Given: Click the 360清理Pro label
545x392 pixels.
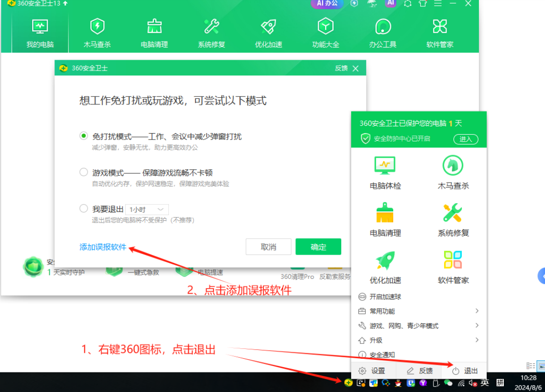Looking at the screenshot, I should (297, 277).
